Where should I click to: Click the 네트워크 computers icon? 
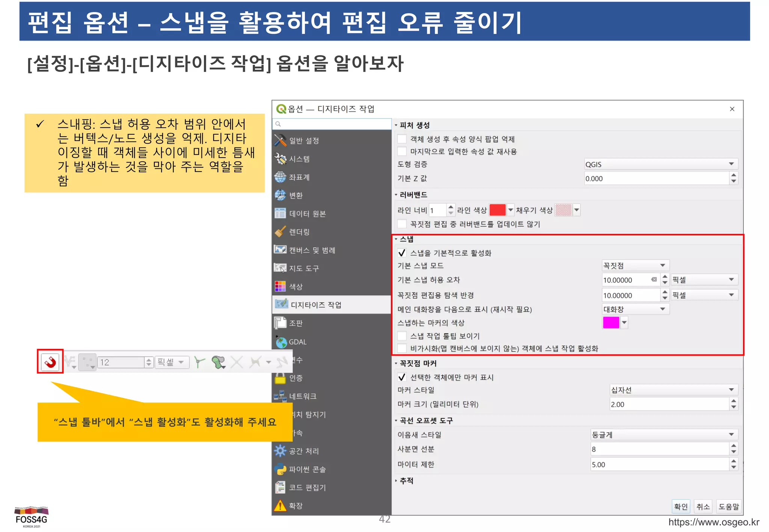(x=280, y=396)
